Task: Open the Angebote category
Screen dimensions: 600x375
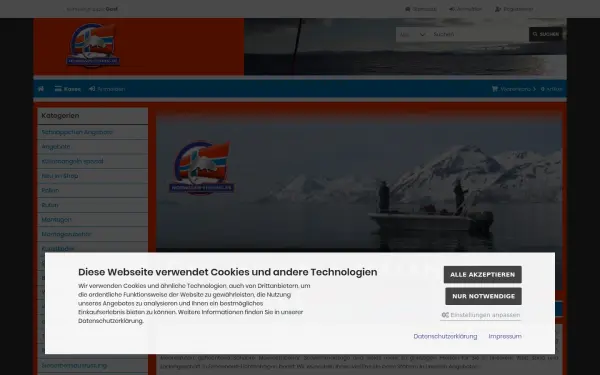Action: 93,147
